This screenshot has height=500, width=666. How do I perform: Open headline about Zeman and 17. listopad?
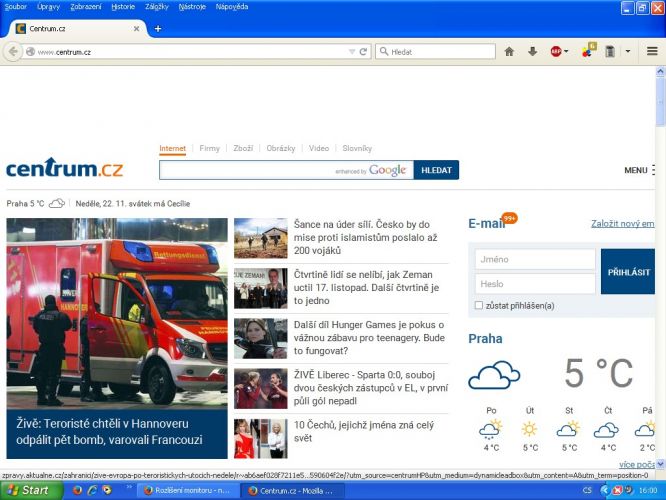click(x=366, y=288)
